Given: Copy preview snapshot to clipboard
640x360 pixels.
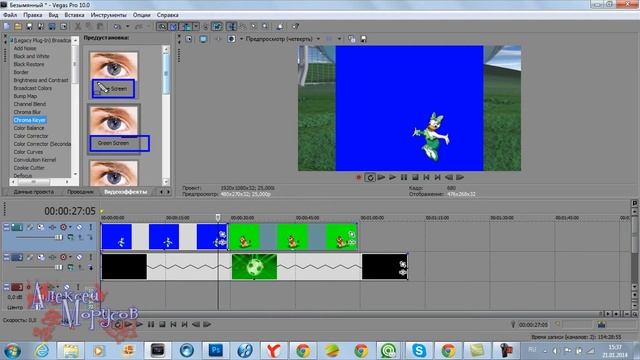Looking at the screenshot, I should (x=352, y=39).
